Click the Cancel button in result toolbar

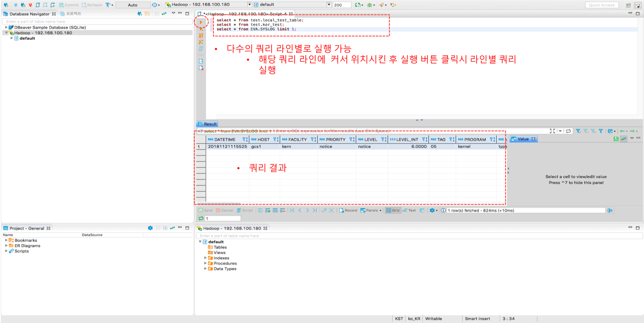(225, 211)
